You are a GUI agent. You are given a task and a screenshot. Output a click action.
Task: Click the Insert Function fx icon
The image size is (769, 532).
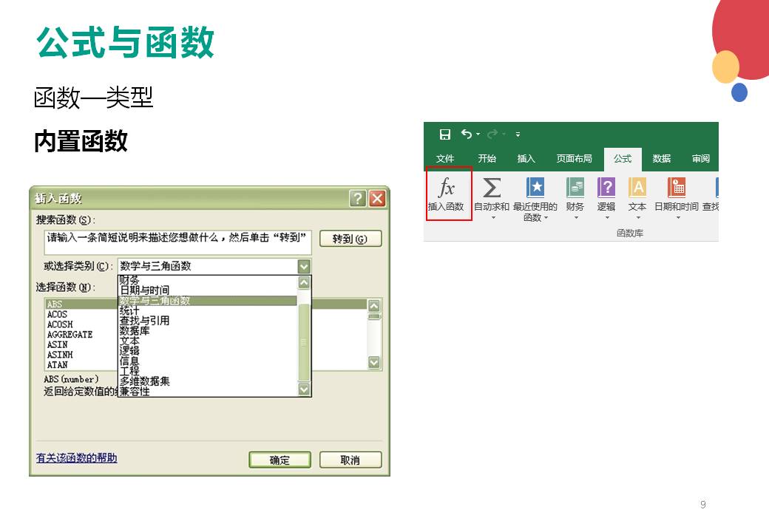pyautogui.click(x=447, y=188)
